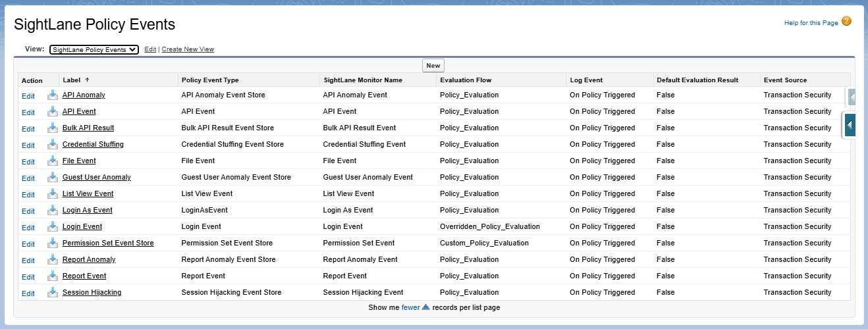Click Bulk API Result Event Store cell
Image resolution: width=868 pixels, height=329 pixels.
pyautogui.click(x=228, y=128)
